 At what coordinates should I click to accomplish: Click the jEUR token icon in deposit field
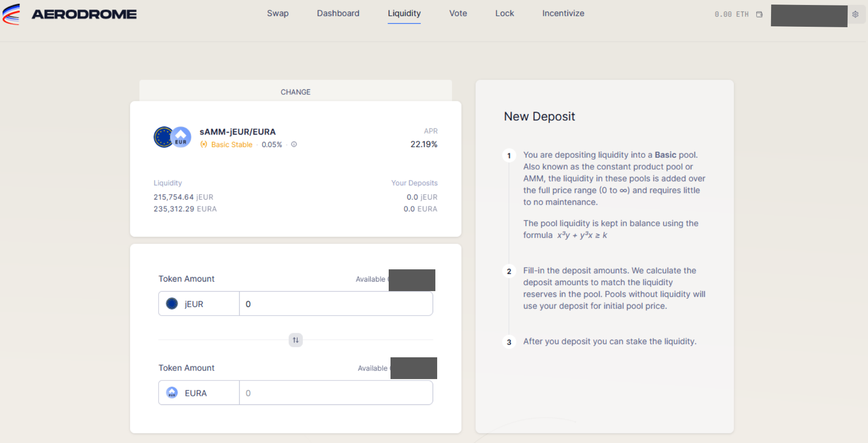coord(172,304)
